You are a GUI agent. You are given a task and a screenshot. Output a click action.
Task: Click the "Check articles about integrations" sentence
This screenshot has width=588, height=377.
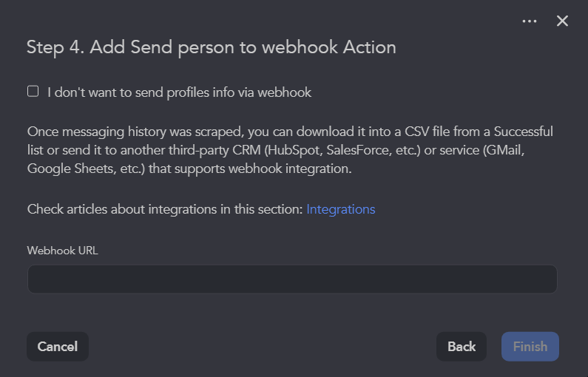[x=165, y=209]
